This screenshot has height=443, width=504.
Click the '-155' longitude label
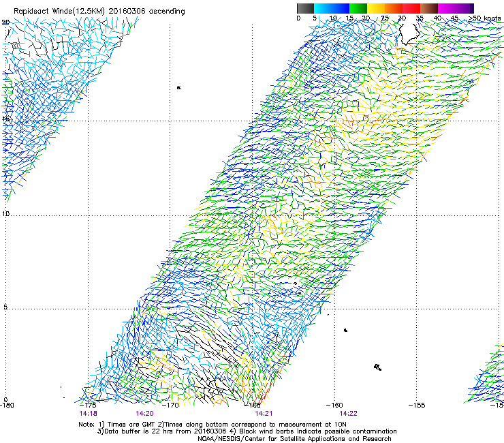click(417, 405)
